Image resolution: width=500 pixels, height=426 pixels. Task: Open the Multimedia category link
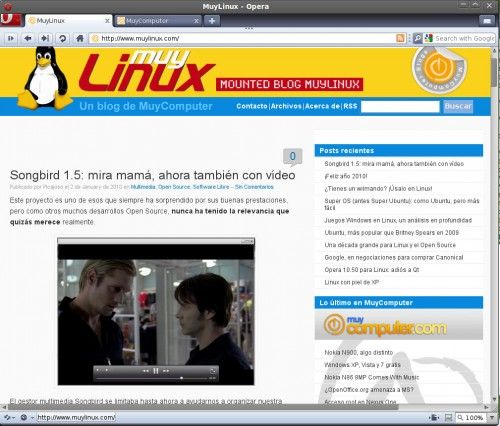(143, 187)
